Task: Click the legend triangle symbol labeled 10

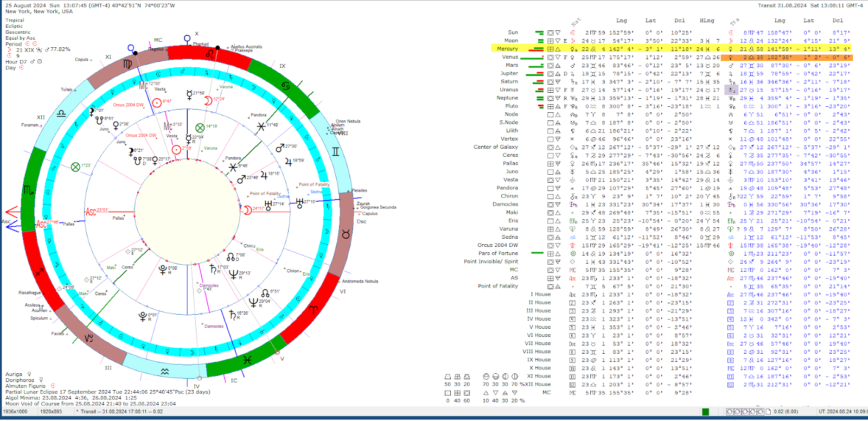Action: [486, 393]
